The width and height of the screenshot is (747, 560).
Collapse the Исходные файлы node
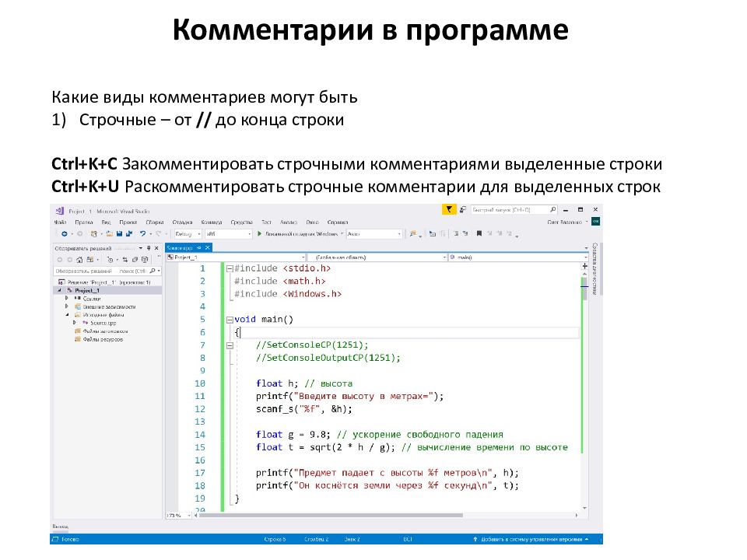[67, 315]
